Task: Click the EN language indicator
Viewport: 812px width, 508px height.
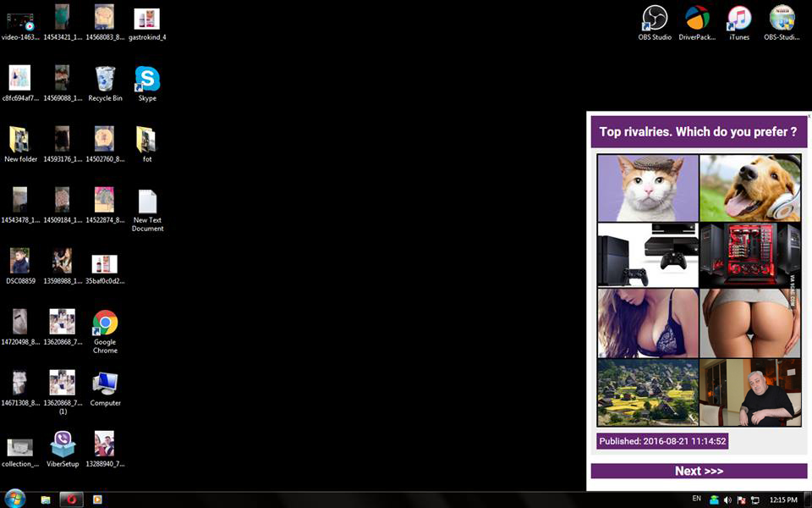Action: click(x=696, y=499)
